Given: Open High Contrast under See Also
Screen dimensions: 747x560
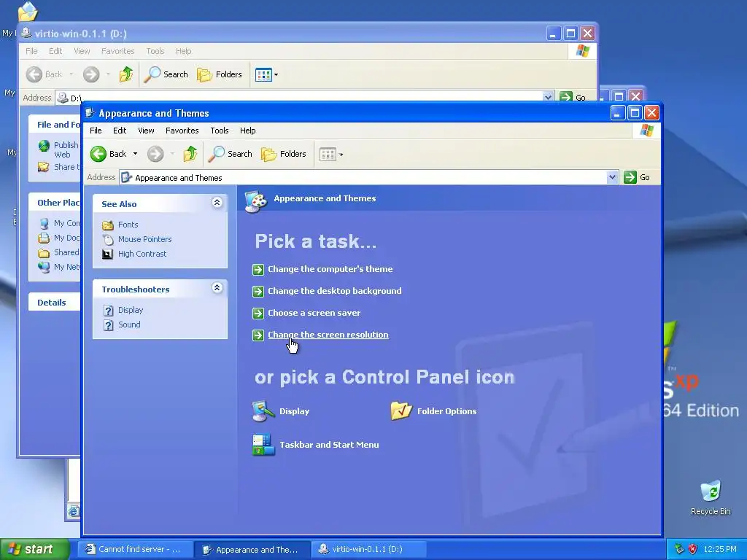Looking at the screenshot, I should 134,254.
